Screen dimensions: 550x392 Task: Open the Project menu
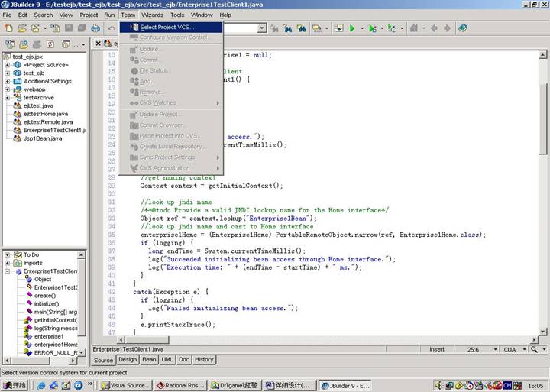tap(89, 15)
